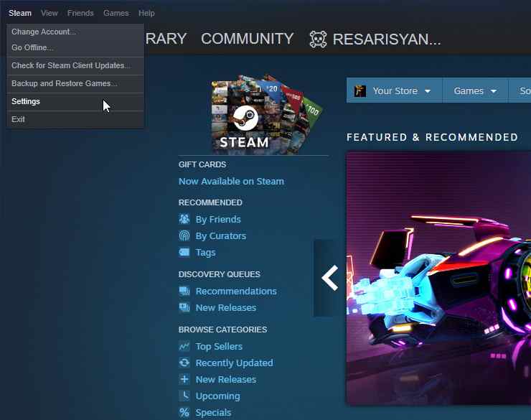531x420 pixels.
Task: Select Settings from the Steam menu
Action: pos(26,102)
